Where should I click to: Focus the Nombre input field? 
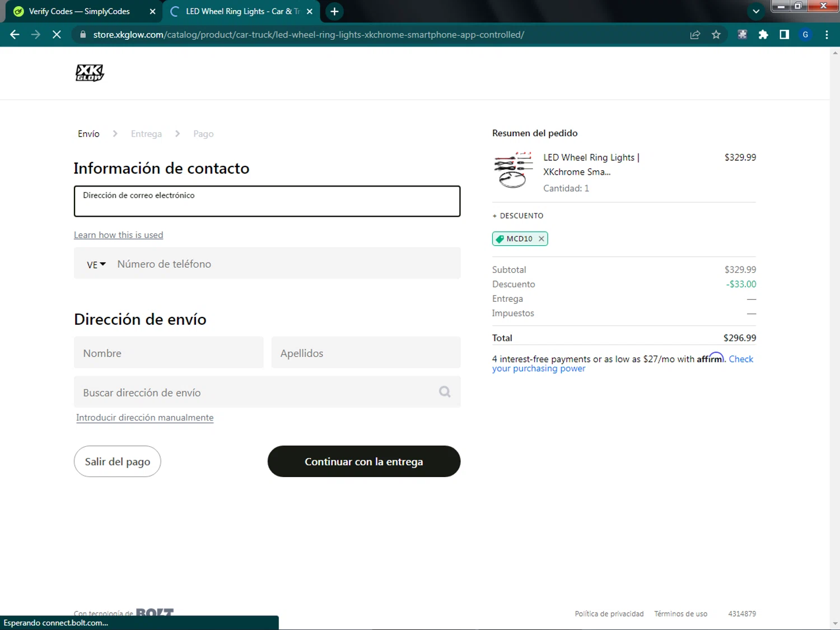pyautogui.click(x=169, y=353)
